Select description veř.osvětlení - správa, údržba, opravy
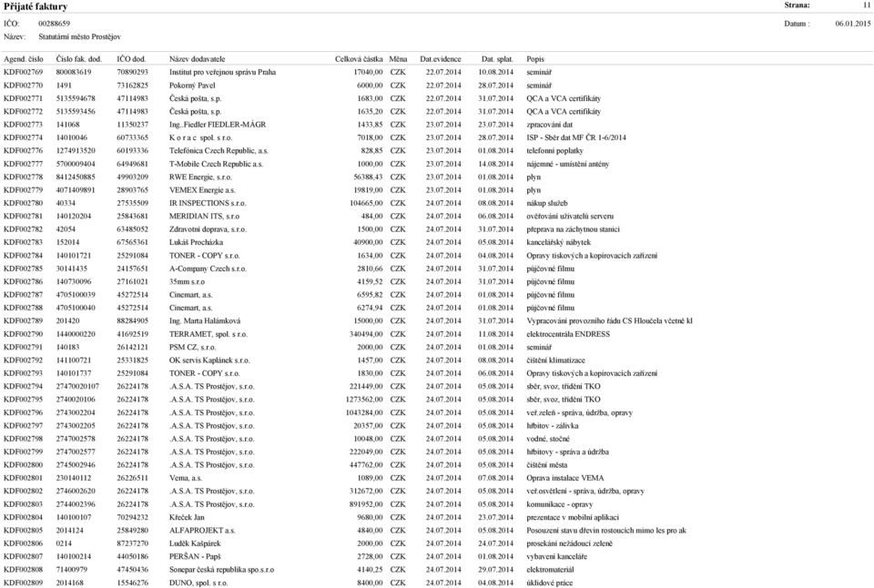 point(585,492)
